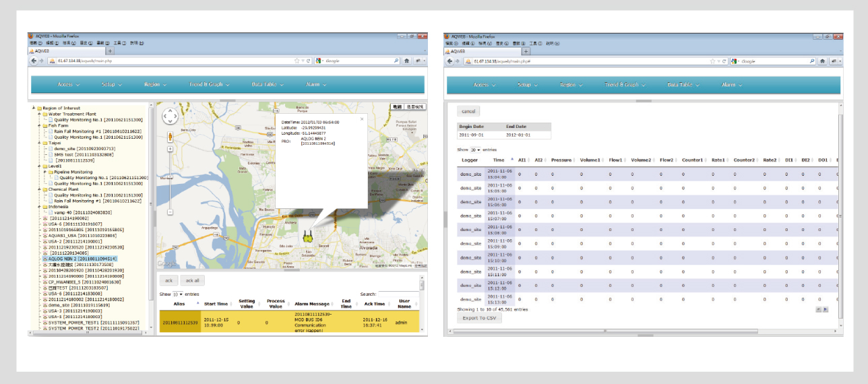The height and width of the screenshot is (384, 868).
Task: Click the Export To CSV button
Action: click(x=479, y=318)
